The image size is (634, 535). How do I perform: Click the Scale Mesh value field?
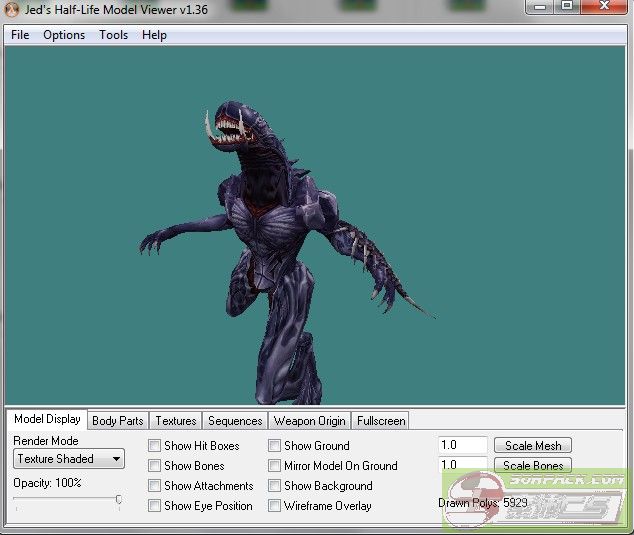(x=462, y=446)
